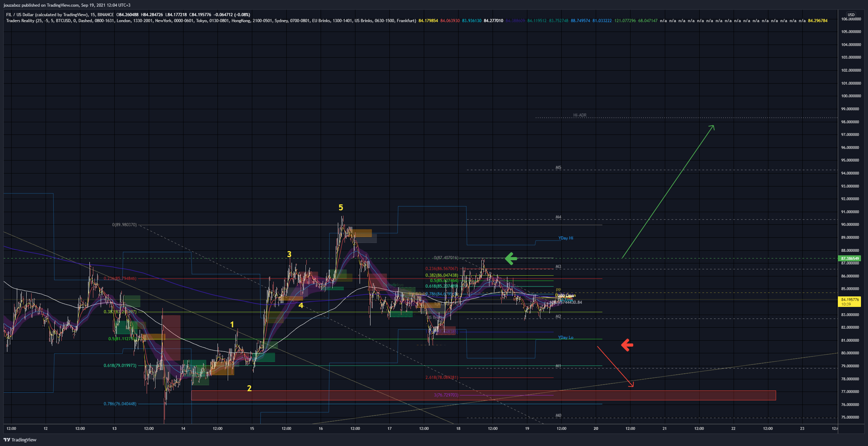Screen dimensions: 868x446
Task: Click date 14 on the time axis
Action: coord(183,428)
